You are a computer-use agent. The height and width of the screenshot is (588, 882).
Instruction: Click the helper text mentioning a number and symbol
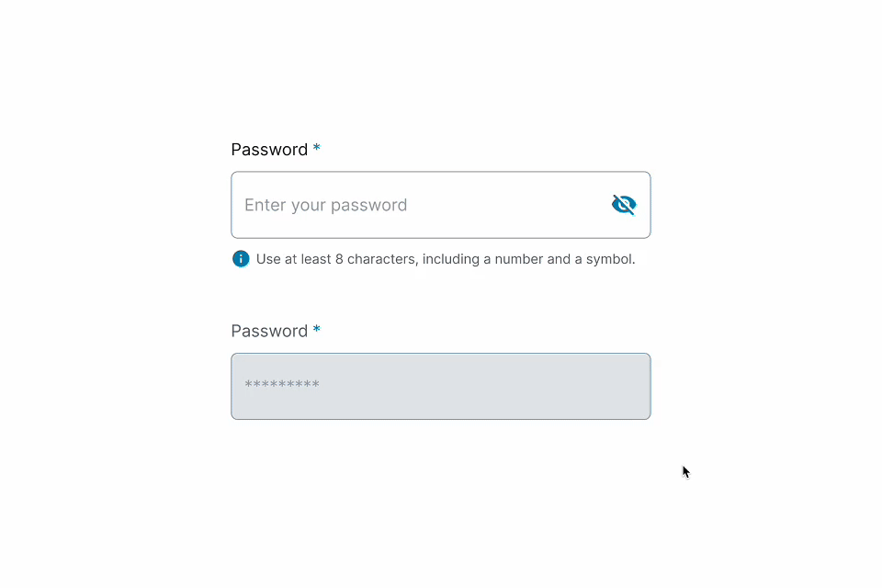click(x=446, y=258)
